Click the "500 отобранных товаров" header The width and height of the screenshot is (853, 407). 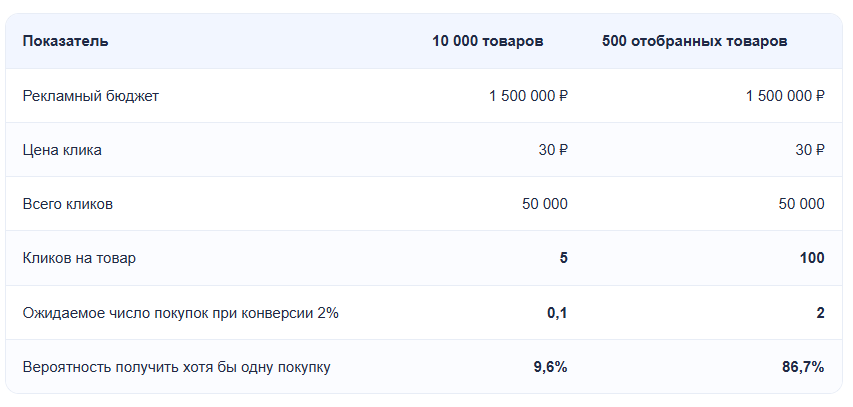(x=694, y=41)
